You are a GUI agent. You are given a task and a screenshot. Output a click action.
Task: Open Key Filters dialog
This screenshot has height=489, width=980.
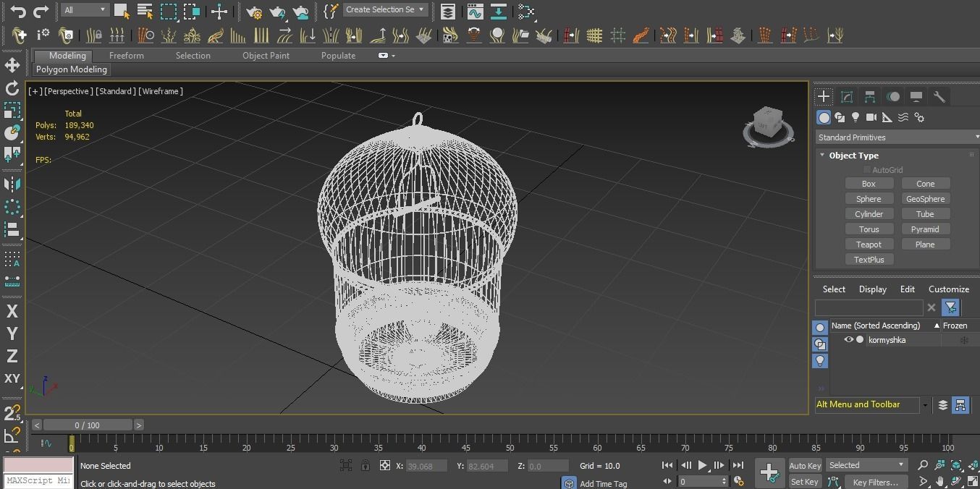click(875, 482)
